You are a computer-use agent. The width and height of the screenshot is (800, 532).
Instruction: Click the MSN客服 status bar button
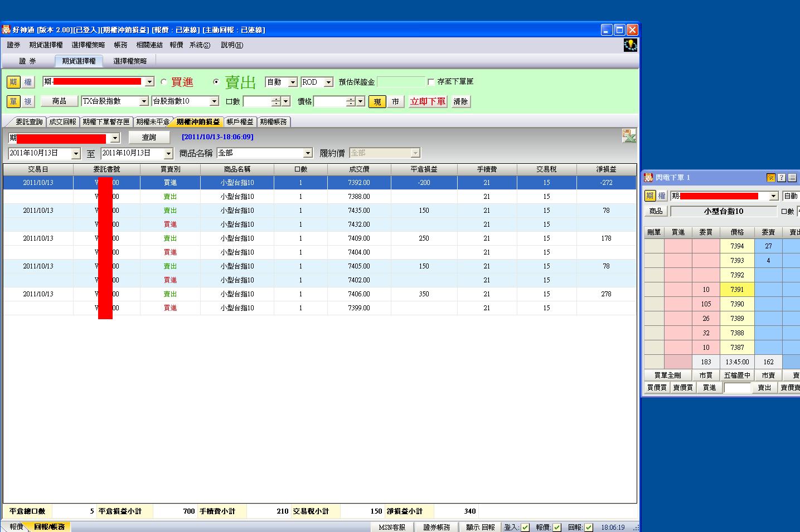pos(392,527)
